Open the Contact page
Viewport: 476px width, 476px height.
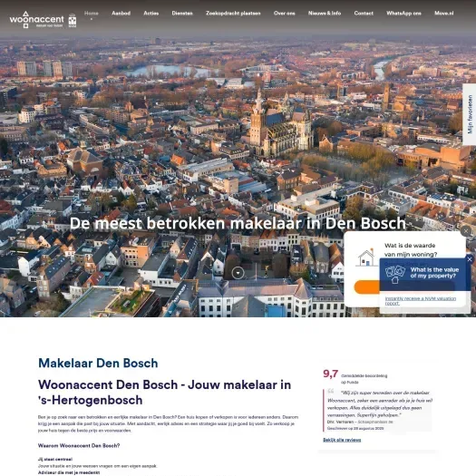tap(364, 13)
